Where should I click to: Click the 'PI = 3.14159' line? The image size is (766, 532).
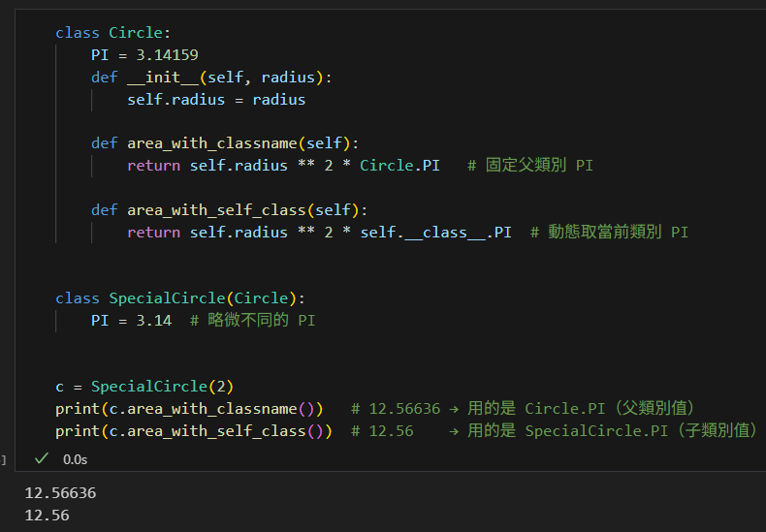tap(144, 54)
